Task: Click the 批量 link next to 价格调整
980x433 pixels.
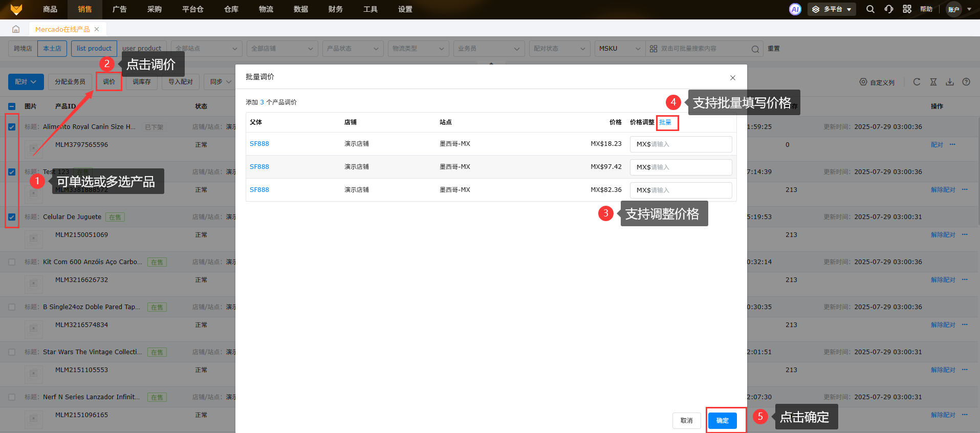Action: (665, 122)
